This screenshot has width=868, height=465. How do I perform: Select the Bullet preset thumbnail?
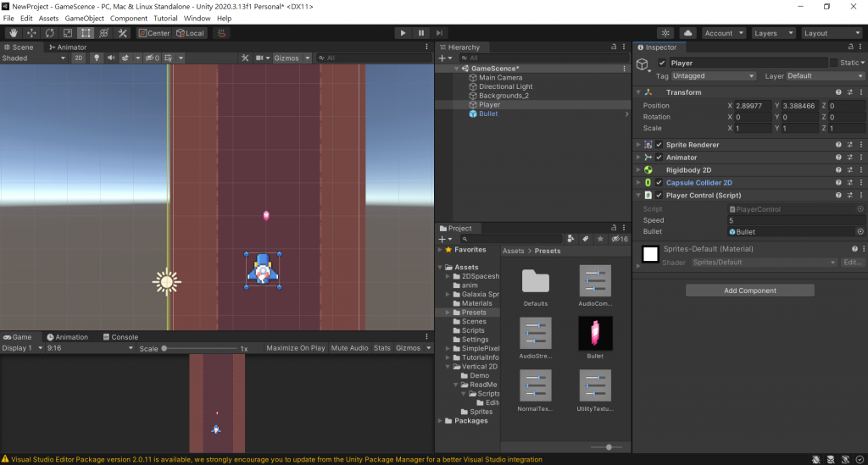(595, 333)
